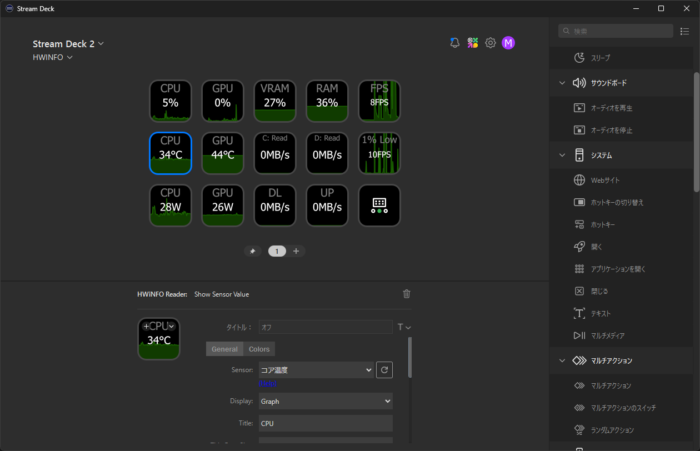Click the タイトル input field
Image resolution: width=700 pixels, height=451 pixels.
click(x=325, y=327)
